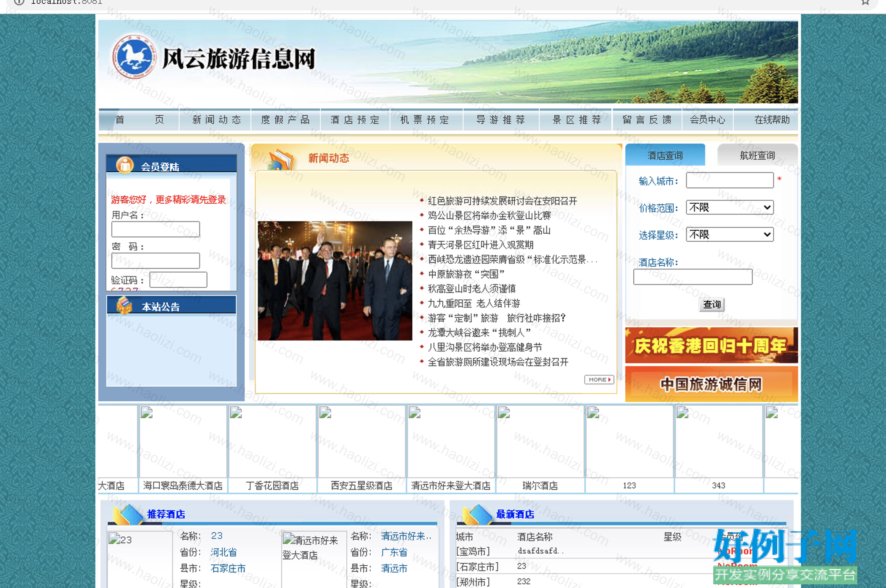Click the 河北省 province link
The image size is (886, 588).
tap(223, 552)
